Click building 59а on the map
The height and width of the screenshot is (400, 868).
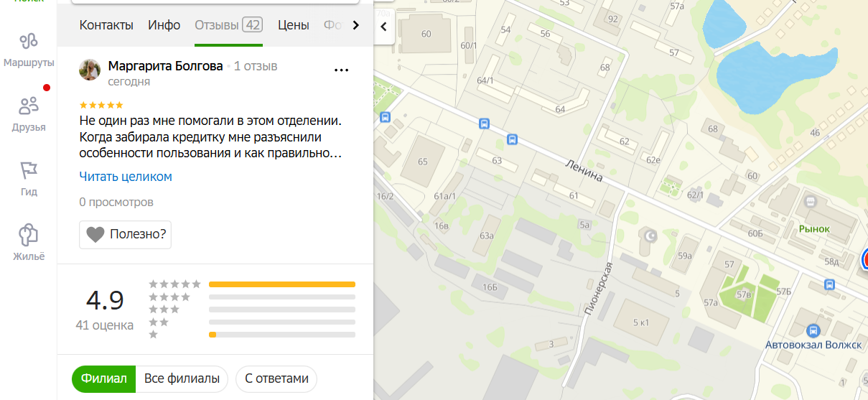coord(684,255)
